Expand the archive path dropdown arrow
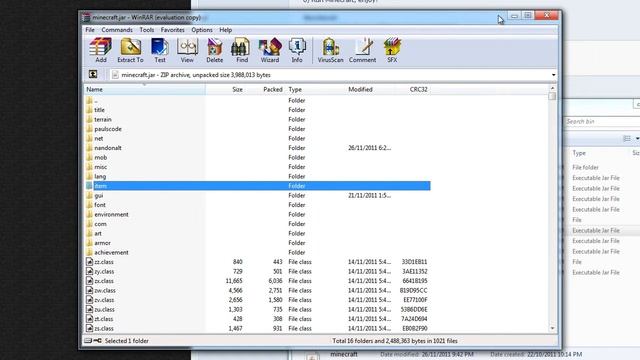The image size is (640, 360). [x=553, y=75]
